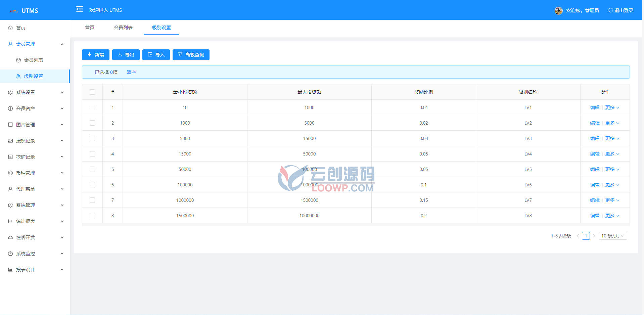Click the 在线开发 cloud icon
The height and width of the screenshot is (315, 644).
10,237
